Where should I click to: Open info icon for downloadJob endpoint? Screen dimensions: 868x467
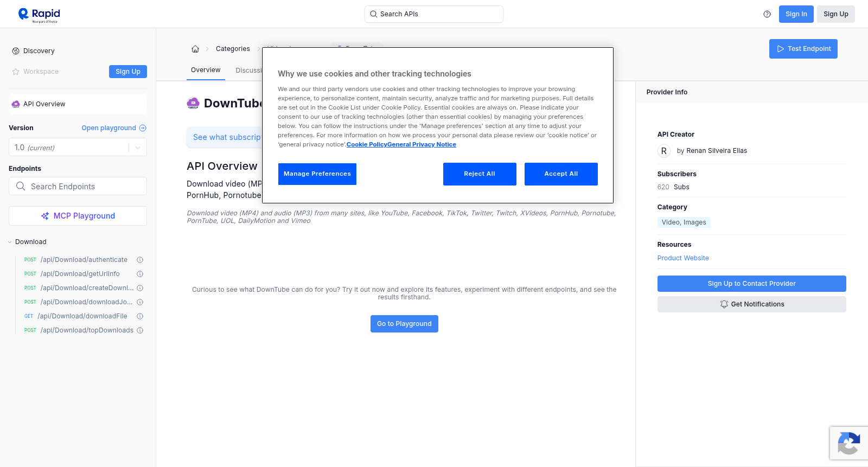coord(140,302)
